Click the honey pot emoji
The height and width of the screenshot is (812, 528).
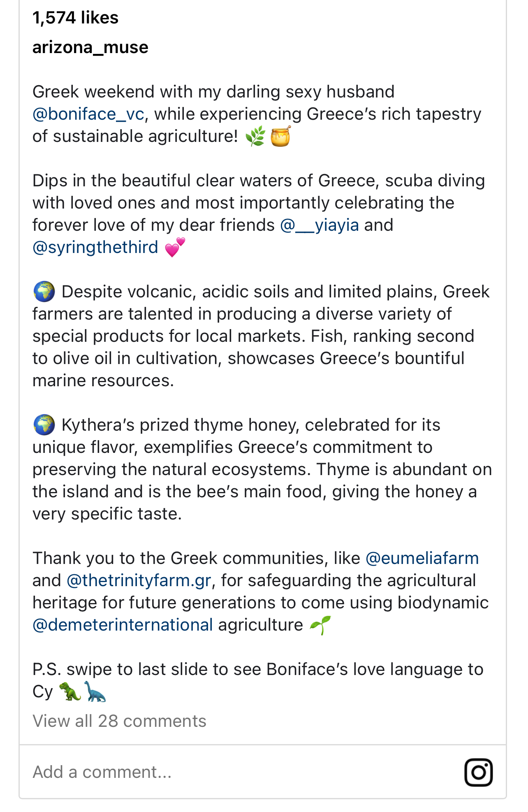(x=280, y=137)
